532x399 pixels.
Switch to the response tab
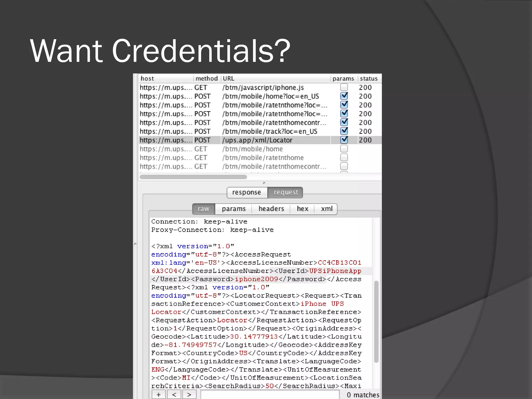(247, 192)
